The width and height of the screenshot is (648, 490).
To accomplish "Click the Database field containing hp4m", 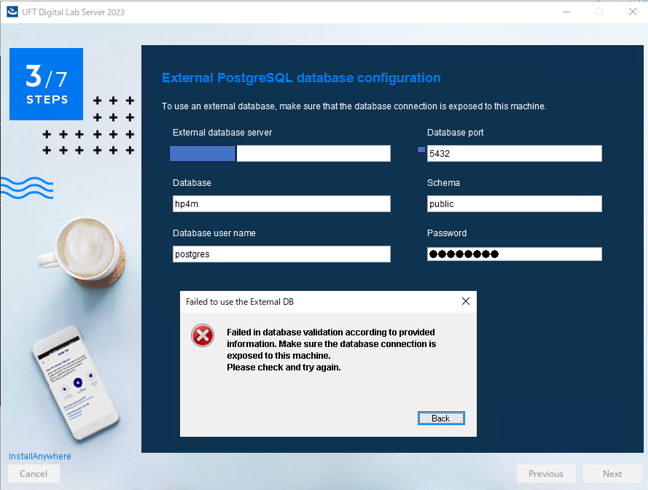I will pos(281,204).
